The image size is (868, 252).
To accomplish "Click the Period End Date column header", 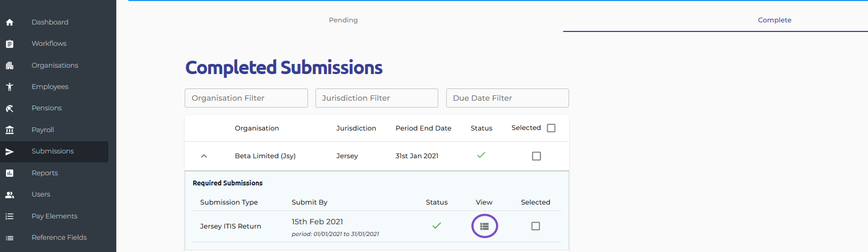I will 423,128.
